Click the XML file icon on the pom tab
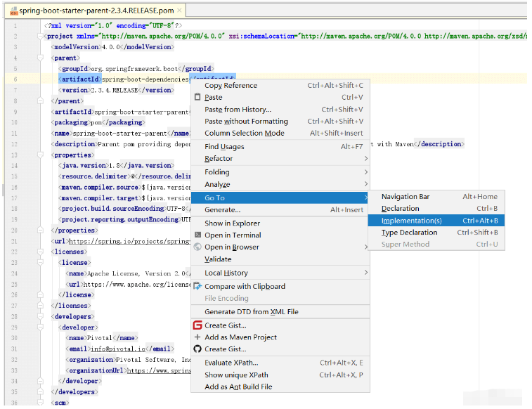 pyautogui.click(x=14, y=11)
